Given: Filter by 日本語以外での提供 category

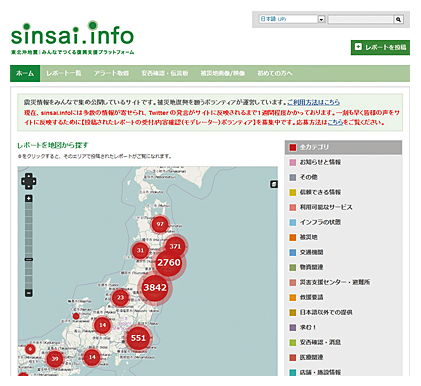Looking at the screenshot, I should (x=343, y=312).
